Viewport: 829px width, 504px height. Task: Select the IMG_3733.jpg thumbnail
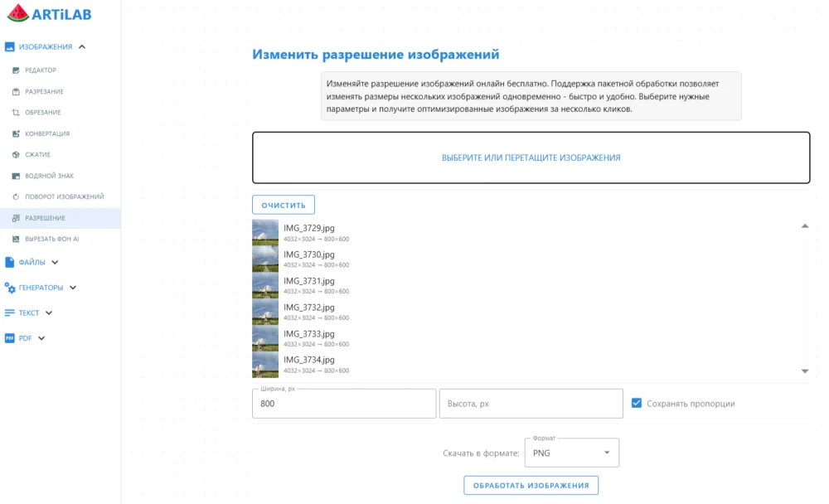(x=265, y=338)
